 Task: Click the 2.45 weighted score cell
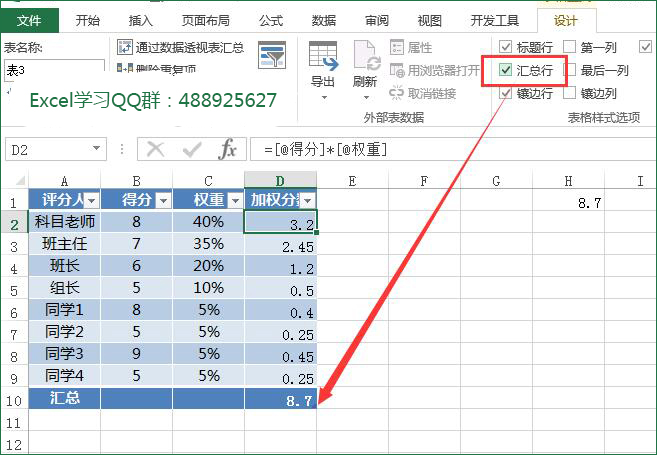pyautogui.click(x=280, y=243)
